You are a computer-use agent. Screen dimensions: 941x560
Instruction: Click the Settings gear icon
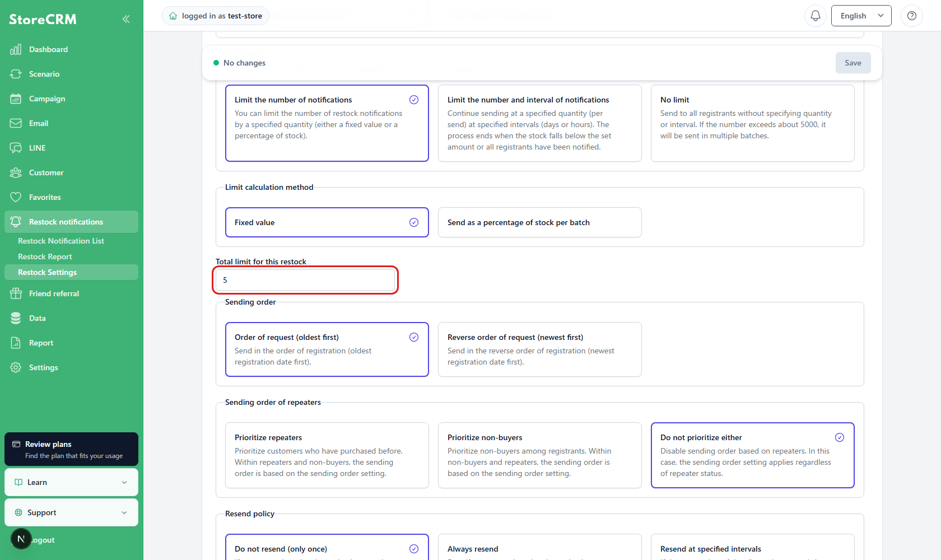[x=16, y=367]
